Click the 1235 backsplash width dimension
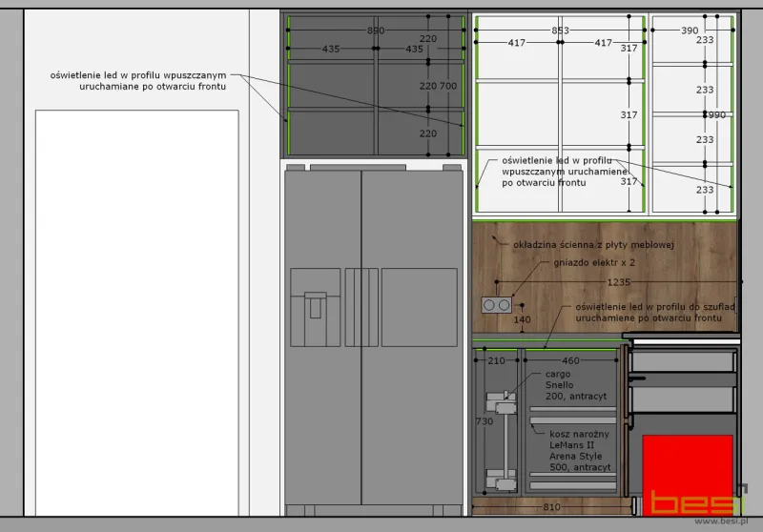The image size is (763, 532). coord(618,282)
